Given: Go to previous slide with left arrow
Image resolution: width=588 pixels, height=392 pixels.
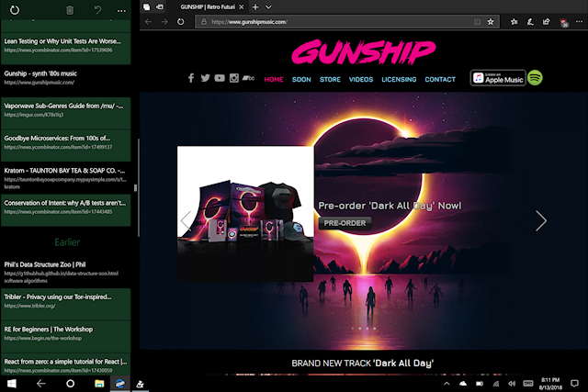Looking at the screenshot, I should tap(186, 220).
